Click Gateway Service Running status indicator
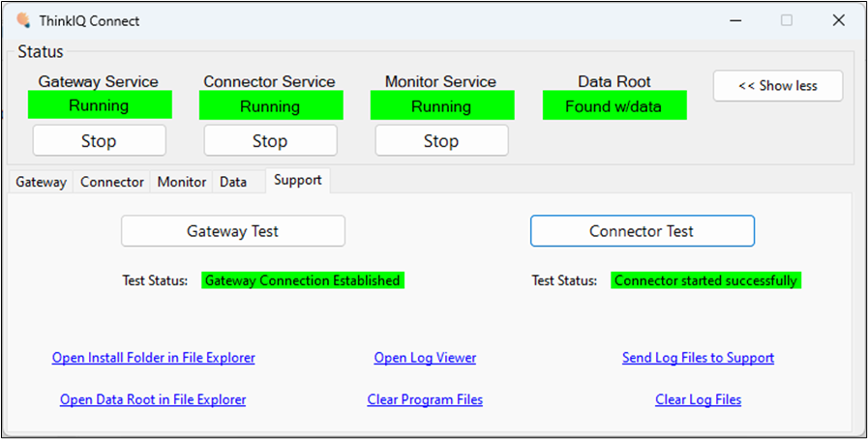Viewport: 868px width, 439px height. click(x=100, y=104)
